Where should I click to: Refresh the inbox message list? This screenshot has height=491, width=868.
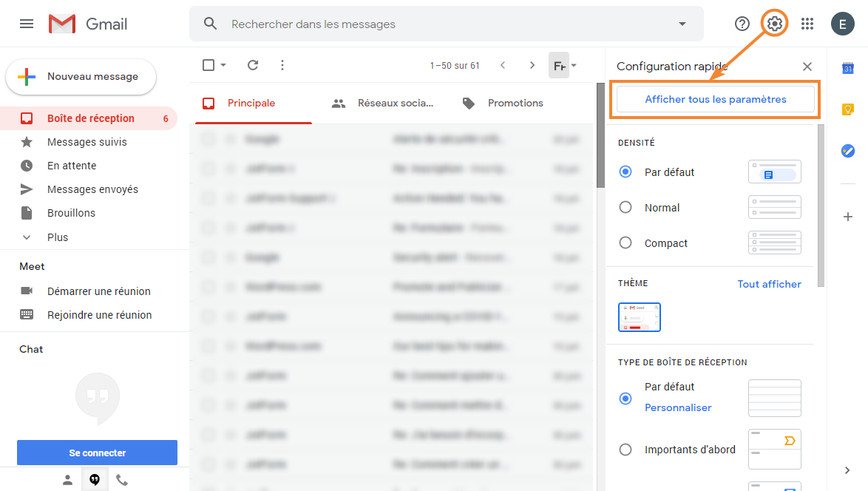coord(253,65)
